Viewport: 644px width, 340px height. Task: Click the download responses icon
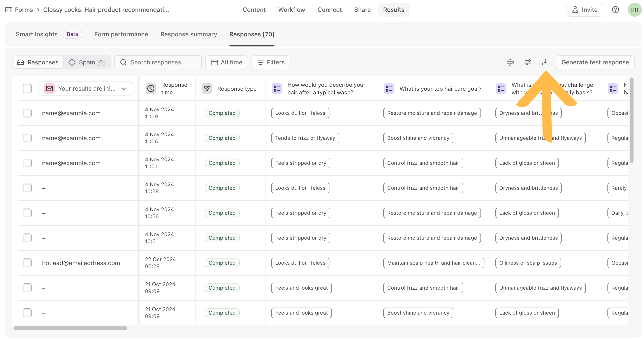545,62
